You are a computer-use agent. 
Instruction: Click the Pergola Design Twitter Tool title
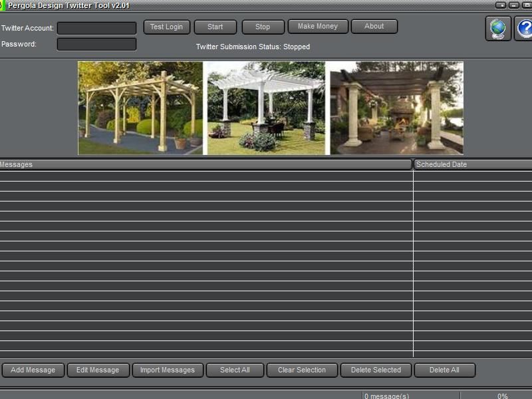pyautogui.click(x=68, y=5)
